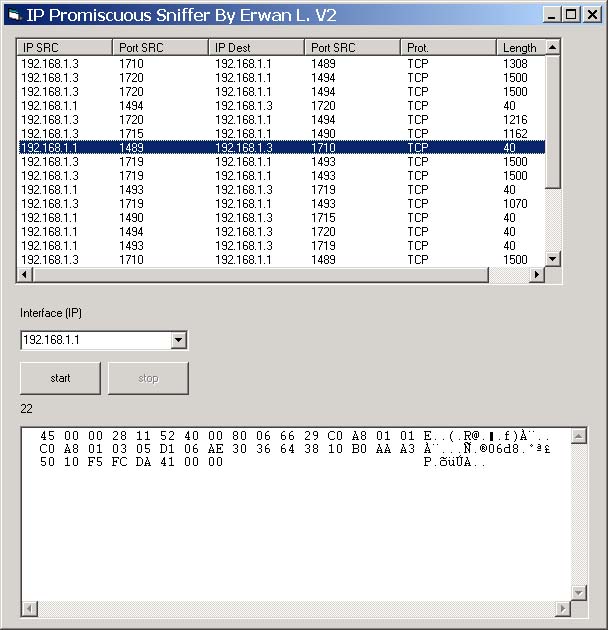The height and width of the screenshot is (630, 608).
Task: Click the packet list scroll-right arrow
Action: (536, 275)
